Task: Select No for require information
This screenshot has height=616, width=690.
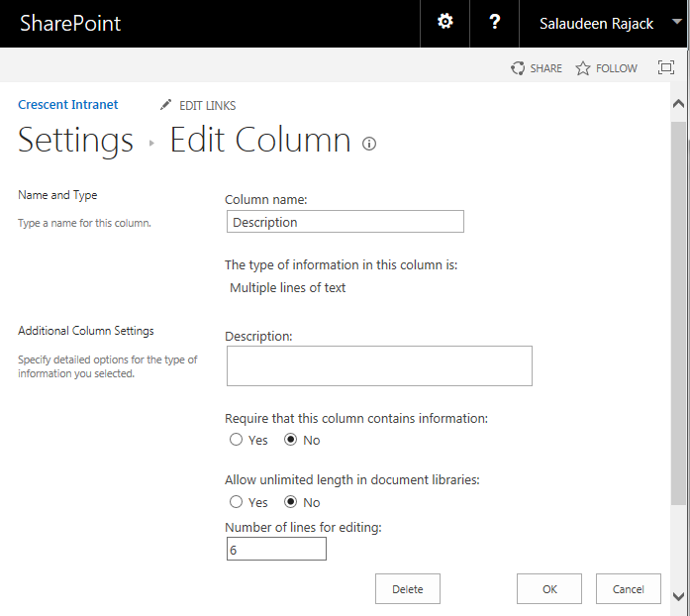Action: click(290, 440)
